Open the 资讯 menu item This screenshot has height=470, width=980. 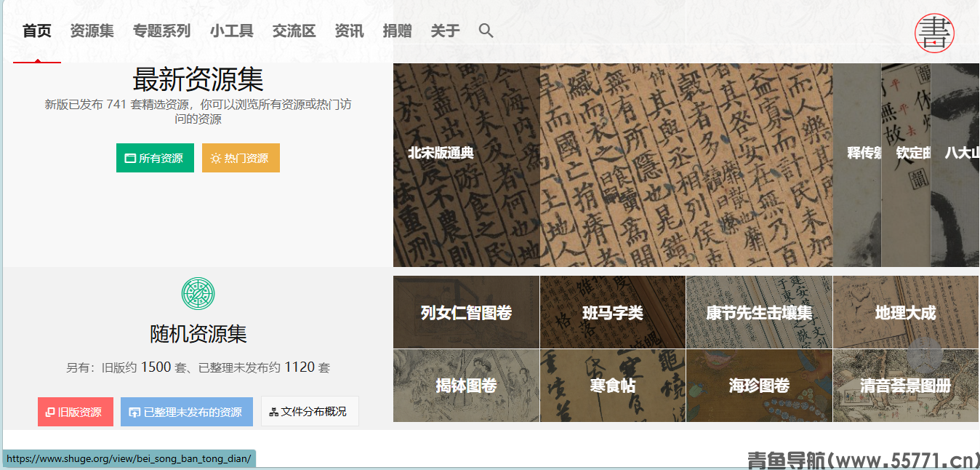pyautogui.click(x=350, y=31)
